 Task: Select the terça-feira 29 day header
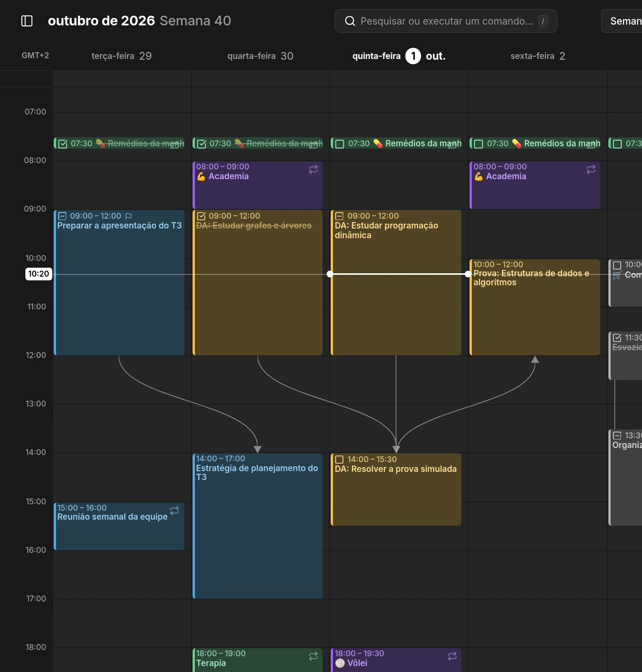coord(122,56)
